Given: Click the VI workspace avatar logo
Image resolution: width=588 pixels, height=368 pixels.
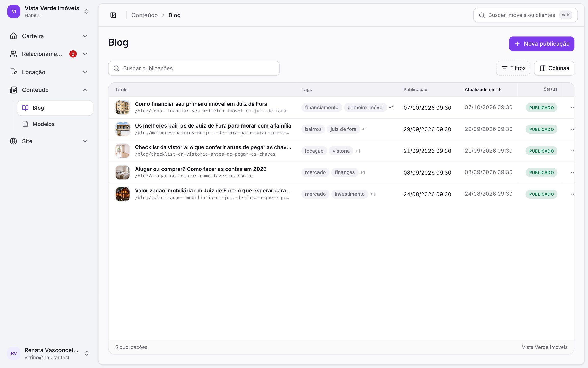Looking at the screenshot, I should [x=14, y=11].
